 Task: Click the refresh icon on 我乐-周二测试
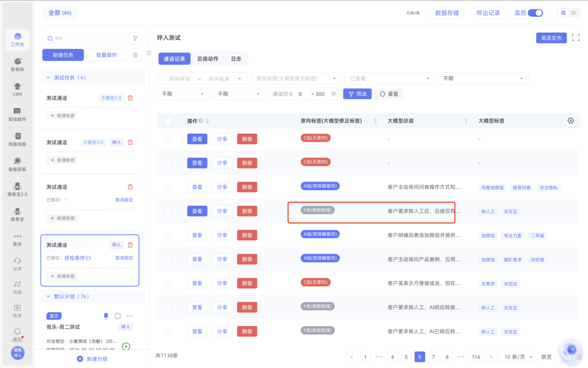[x=118, y=316]
